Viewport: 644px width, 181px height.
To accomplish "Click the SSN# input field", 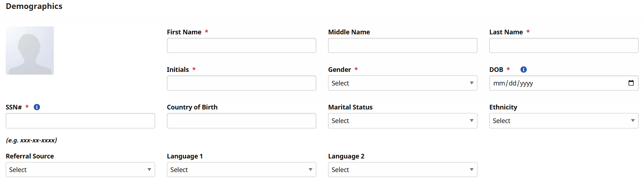I will 80,121.
